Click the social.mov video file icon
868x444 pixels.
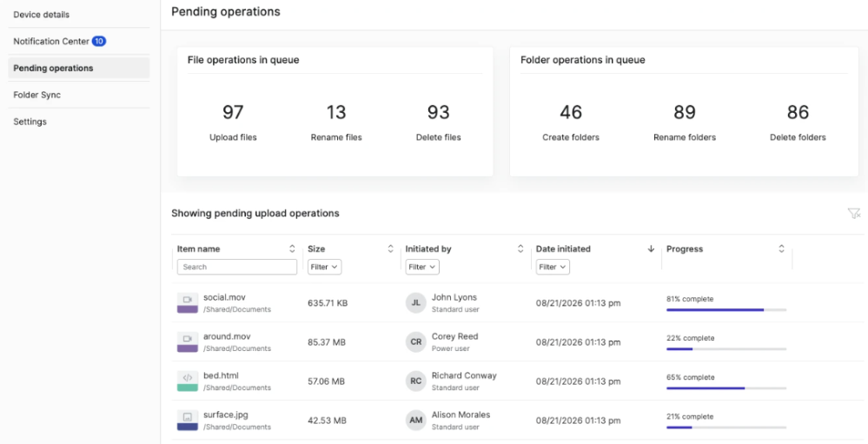(x=188, y=303)
